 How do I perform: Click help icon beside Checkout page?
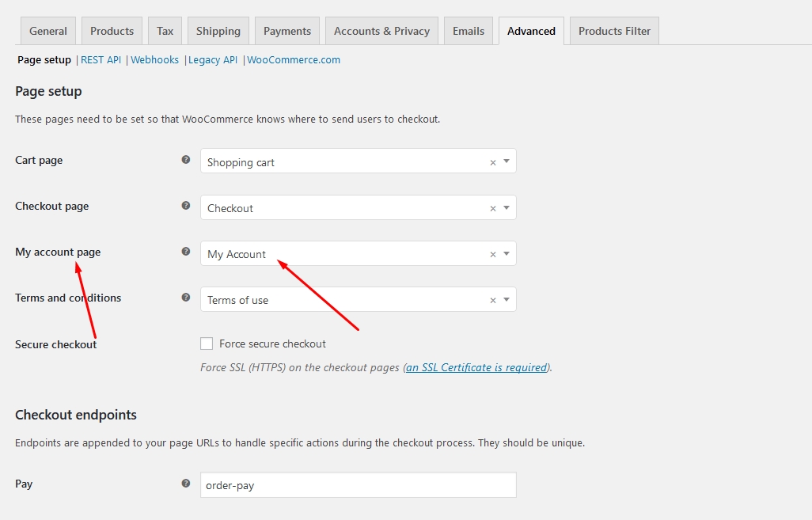tap(186, 206)
